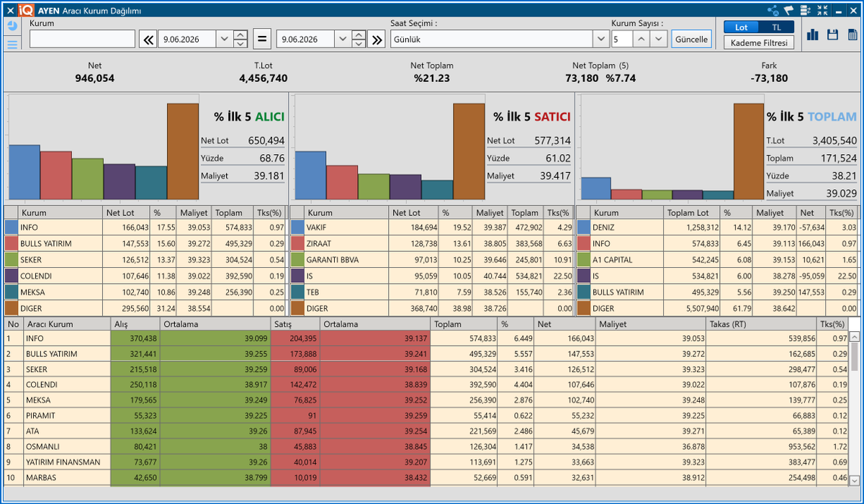Click the T.Lot value 4,456,740
Image resolution: width=864 pixels, height=504 pixels.
point(264,78)
